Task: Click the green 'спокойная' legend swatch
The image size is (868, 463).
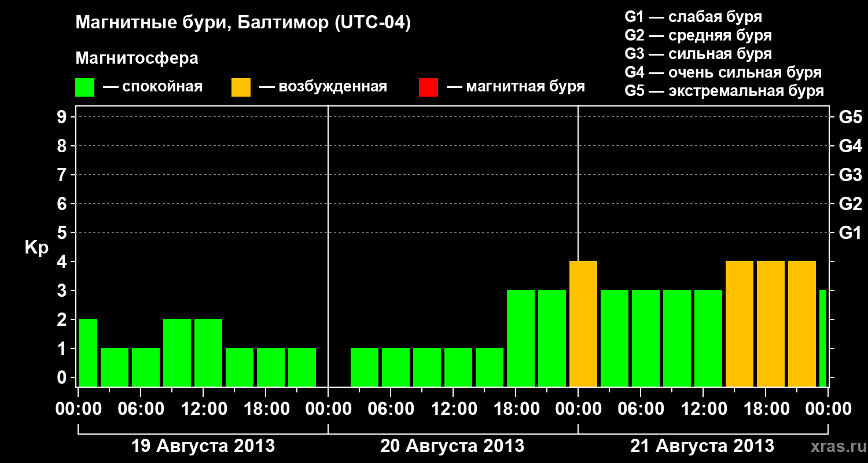Action: (x=84, y=87)
